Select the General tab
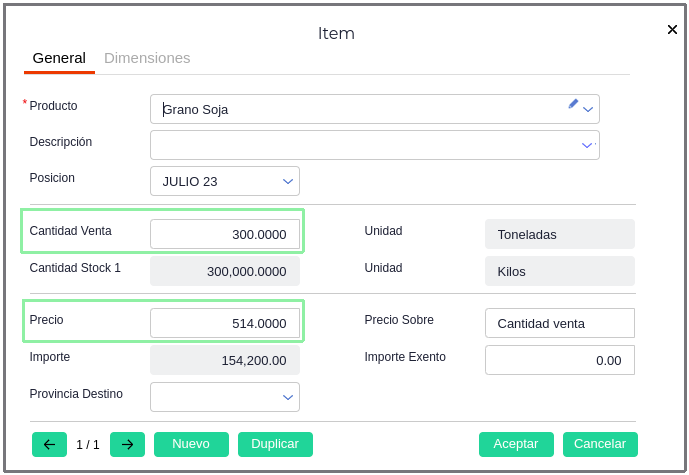 click(59, 58)
